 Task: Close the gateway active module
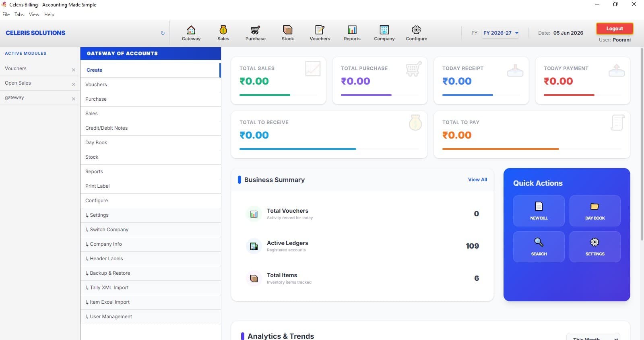[x=74, y=99]
